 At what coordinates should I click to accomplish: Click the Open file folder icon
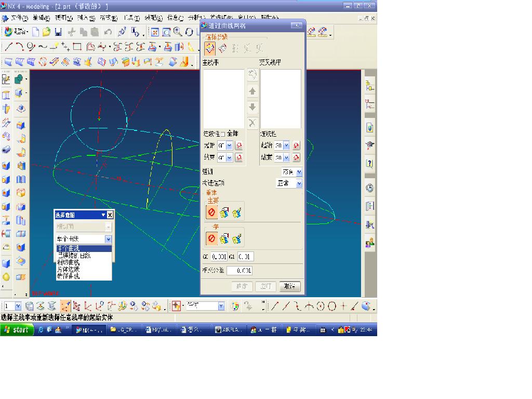[x=46, y=32]
